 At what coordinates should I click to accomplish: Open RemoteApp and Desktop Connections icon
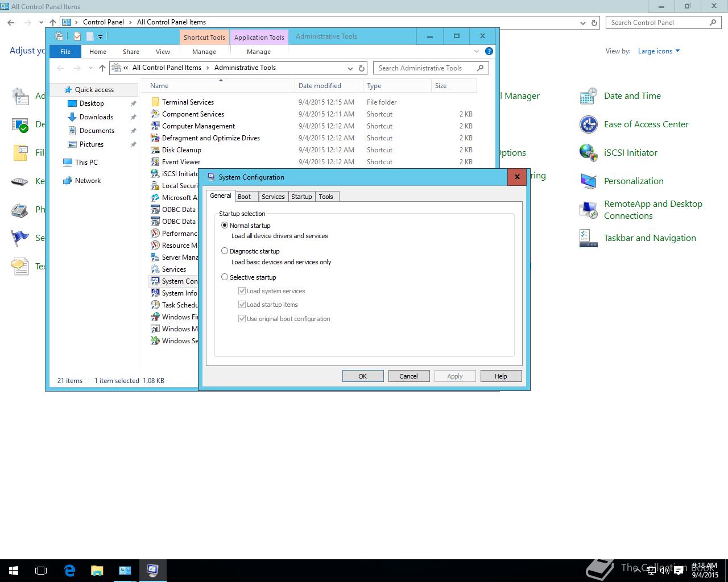tap(588, 210)
